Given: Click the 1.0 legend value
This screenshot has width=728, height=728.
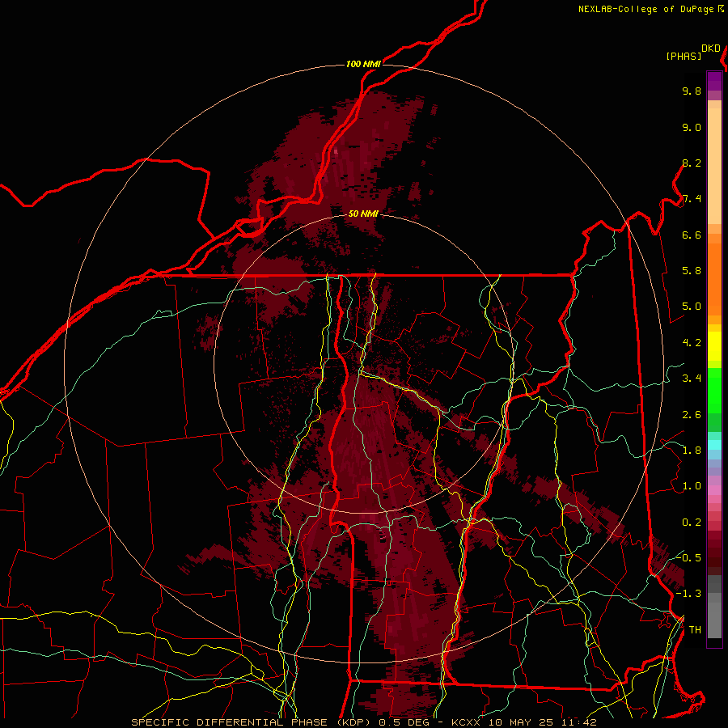Looking at the screenshot, I should pos(692,486).
